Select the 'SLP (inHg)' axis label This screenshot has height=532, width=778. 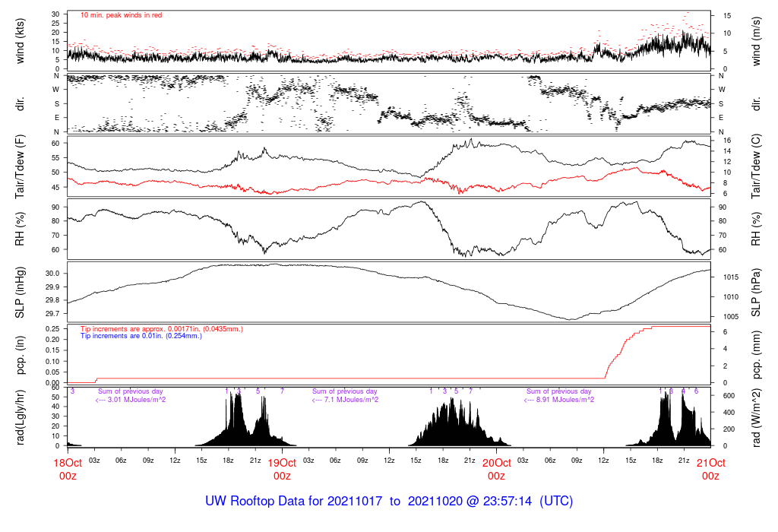pyautogui.click(x=20, y=293)
